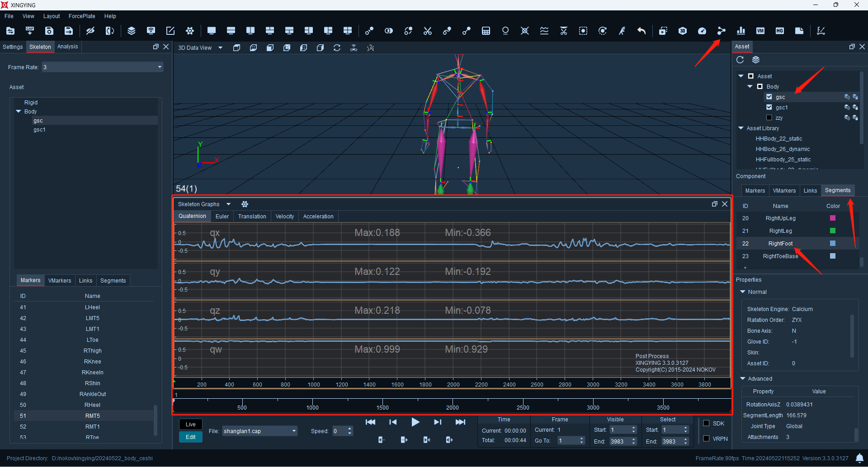Switch to the Euler graph tab
The width and height of the screenshot is (868, 467).
(x=222, y=217)
